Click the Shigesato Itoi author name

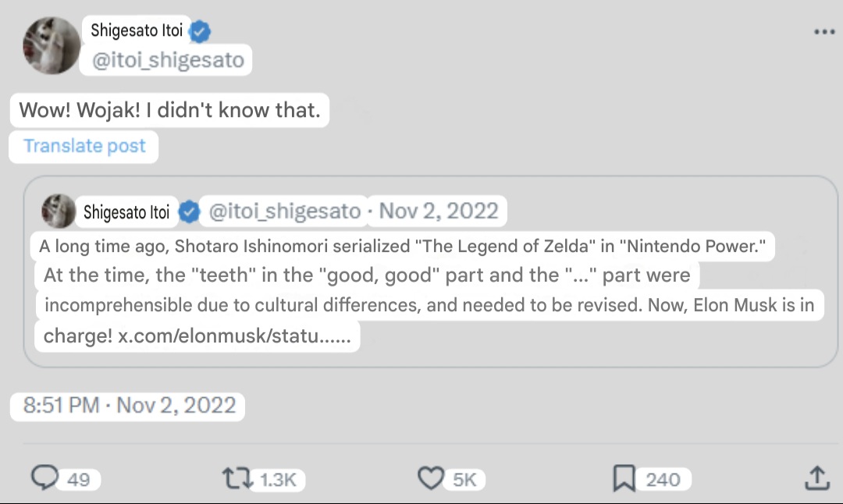click(137, 31)
